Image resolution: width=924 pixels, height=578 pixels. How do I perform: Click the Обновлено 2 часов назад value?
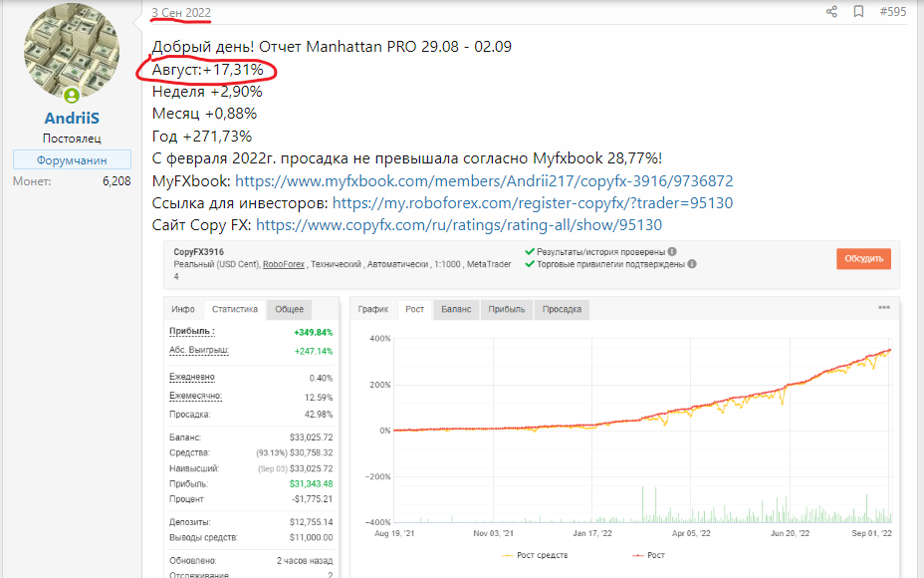tap(305, 560)
